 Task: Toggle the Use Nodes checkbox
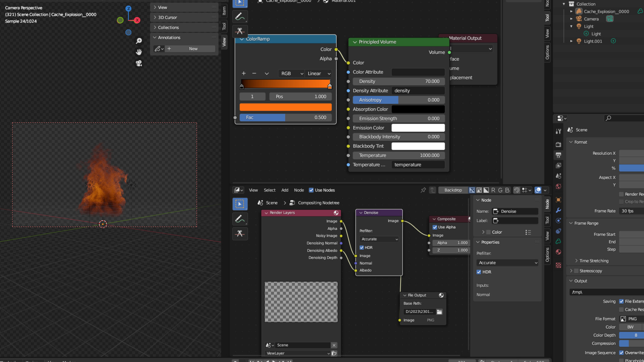[x=311, y=190]
